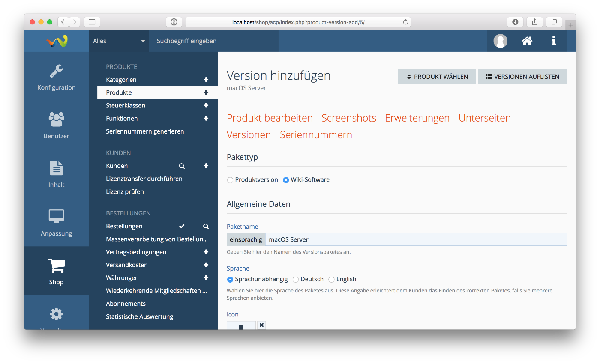Open the Konfiguration wrench section
This screenshot has height=364, width=600.
click(x=56, y=77)
